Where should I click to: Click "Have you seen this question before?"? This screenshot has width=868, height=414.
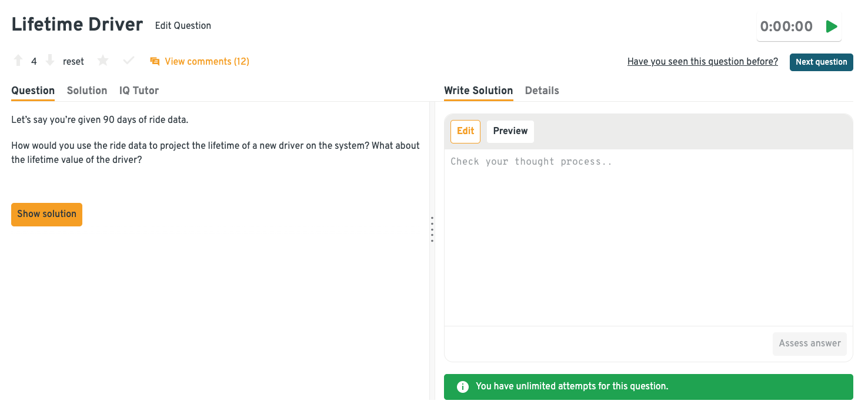[x=702, y=62]
